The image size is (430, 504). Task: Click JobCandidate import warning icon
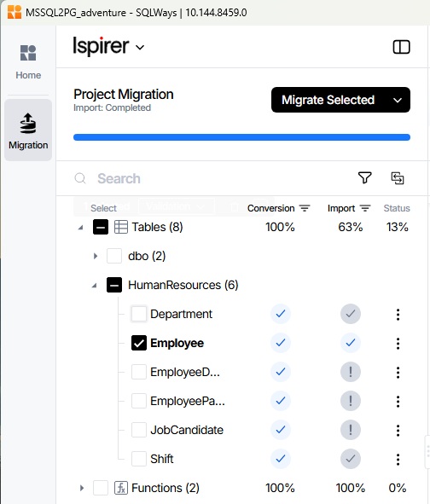tap(351, 430)
